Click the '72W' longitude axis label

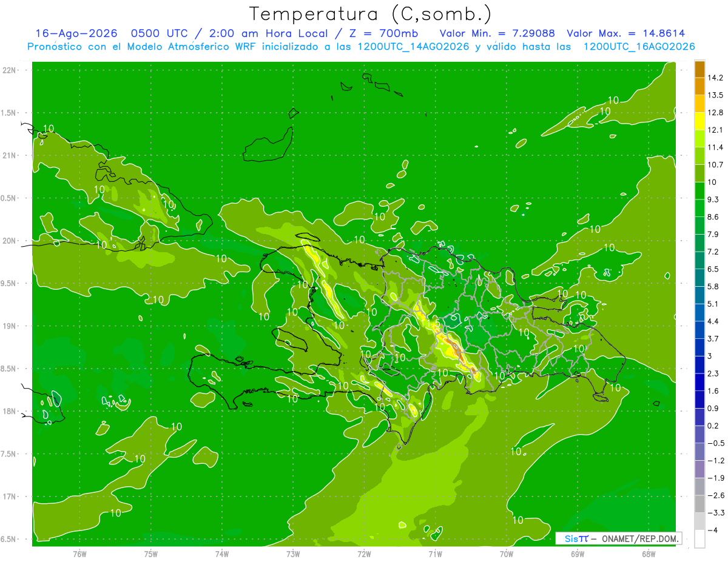pos(364,554)
